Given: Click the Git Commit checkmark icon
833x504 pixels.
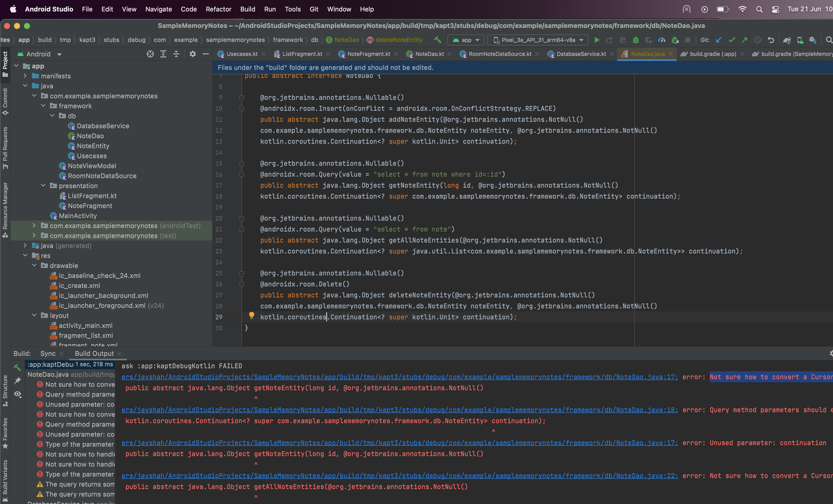Looking at the screenshot, I should (732, 40).
